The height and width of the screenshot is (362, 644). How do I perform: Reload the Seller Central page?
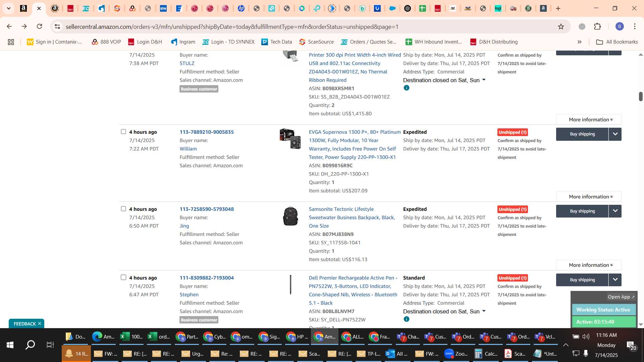(x=40, y=26)
